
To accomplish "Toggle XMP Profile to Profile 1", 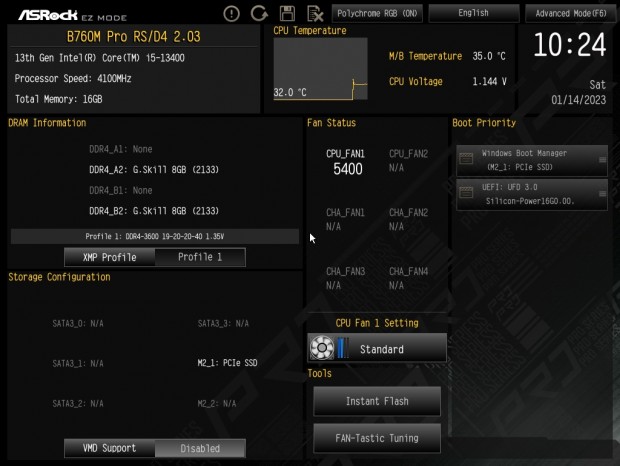I will click(200, 257).
